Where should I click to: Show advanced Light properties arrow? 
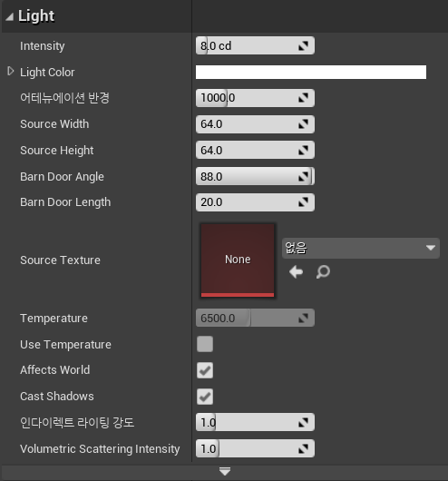(225, 472)
